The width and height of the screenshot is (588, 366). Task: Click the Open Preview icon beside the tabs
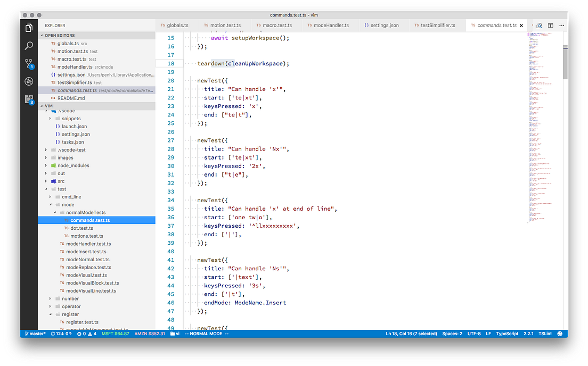click(538, 25)
